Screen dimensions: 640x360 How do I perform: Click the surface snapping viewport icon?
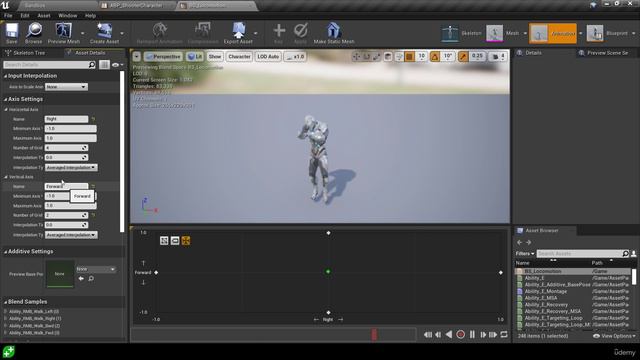coord(399,57)
